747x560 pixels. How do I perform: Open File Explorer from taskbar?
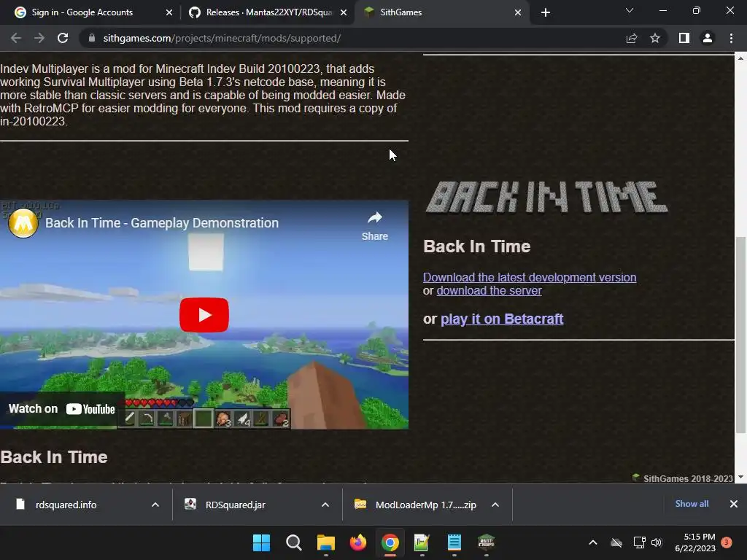326,542
